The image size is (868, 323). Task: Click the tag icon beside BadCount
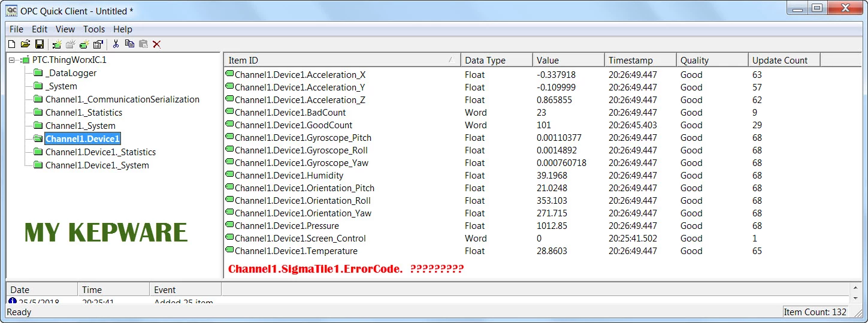click(229, 112)
